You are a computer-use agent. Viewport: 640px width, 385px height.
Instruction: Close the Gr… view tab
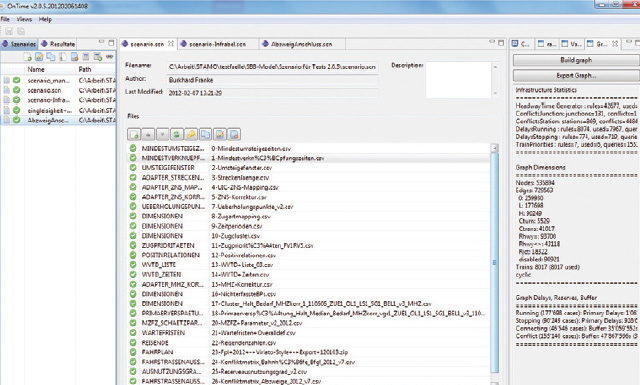pyautogui.click(x=615, y=44)
